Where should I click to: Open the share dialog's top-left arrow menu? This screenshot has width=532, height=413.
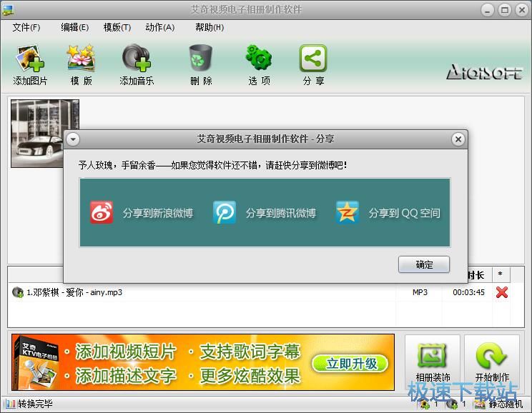tap(73, 139)
